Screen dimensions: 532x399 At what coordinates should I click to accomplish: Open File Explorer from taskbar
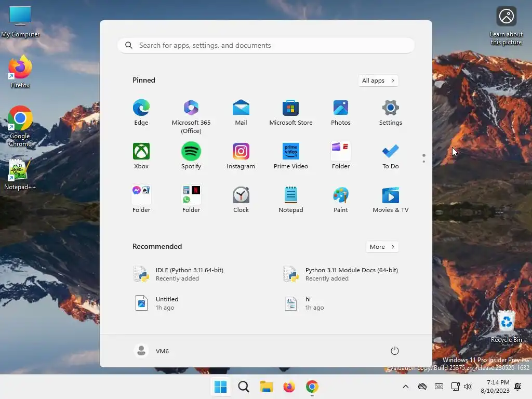point(267,387)
